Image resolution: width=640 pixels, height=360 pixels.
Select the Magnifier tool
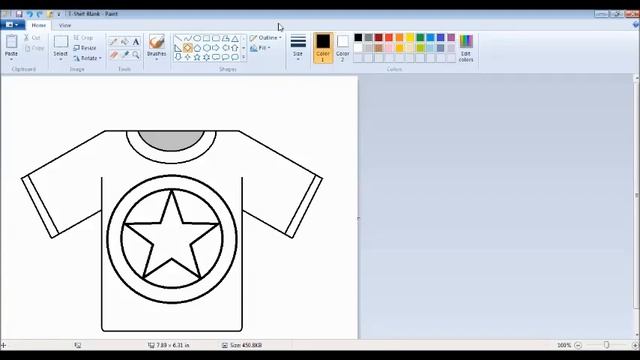tap(136, 54)
